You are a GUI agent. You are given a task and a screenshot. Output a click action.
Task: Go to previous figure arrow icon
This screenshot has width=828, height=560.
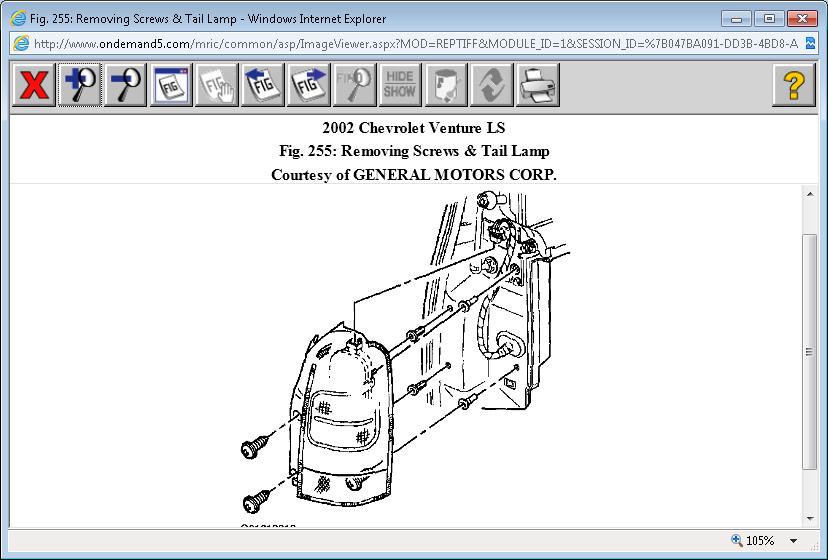262,85
